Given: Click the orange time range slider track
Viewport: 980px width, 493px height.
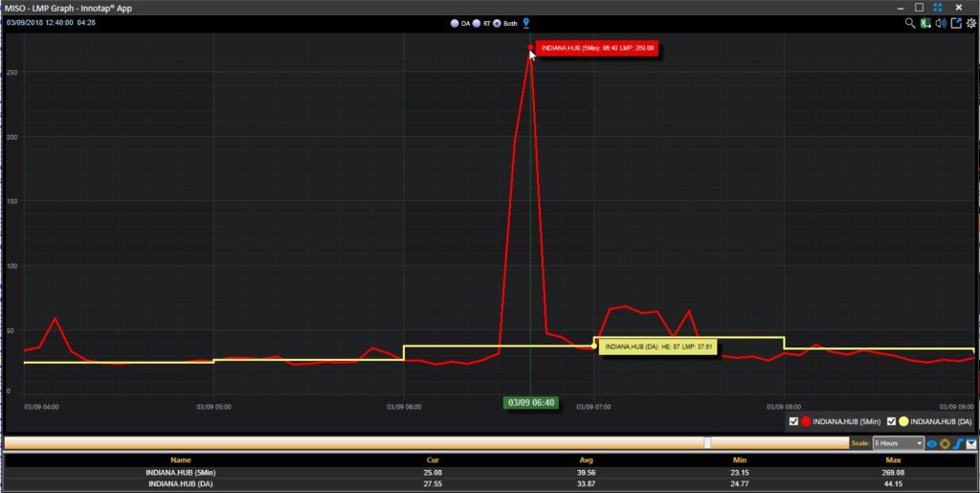Looking at the screenshot, I should coord(426,443).
